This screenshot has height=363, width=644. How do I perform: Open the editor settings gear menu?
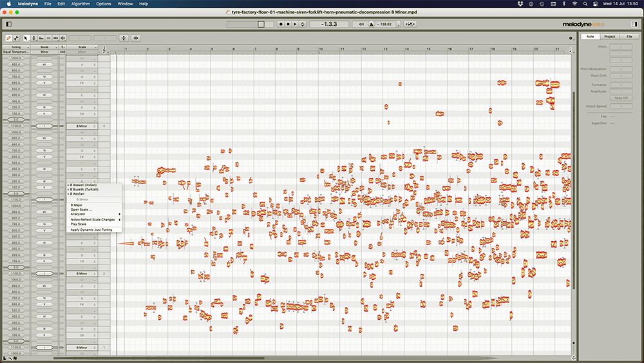point(571,38)
